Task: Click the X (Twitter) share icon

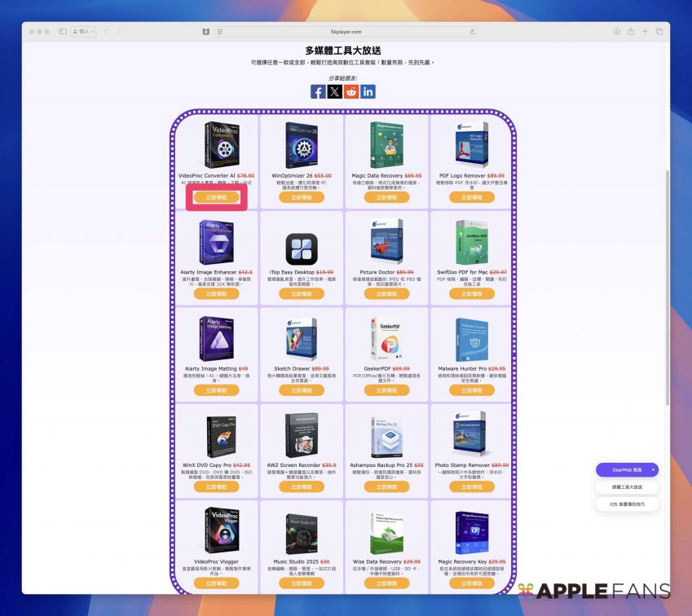Action: click(335, 92)
